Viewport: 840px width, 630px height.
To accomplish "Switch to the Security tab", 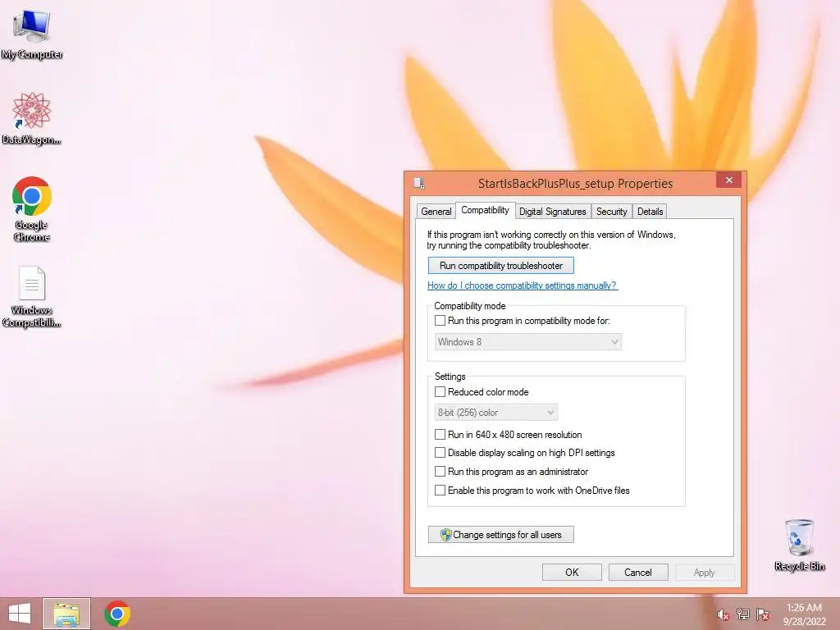I will click(612, 212).
